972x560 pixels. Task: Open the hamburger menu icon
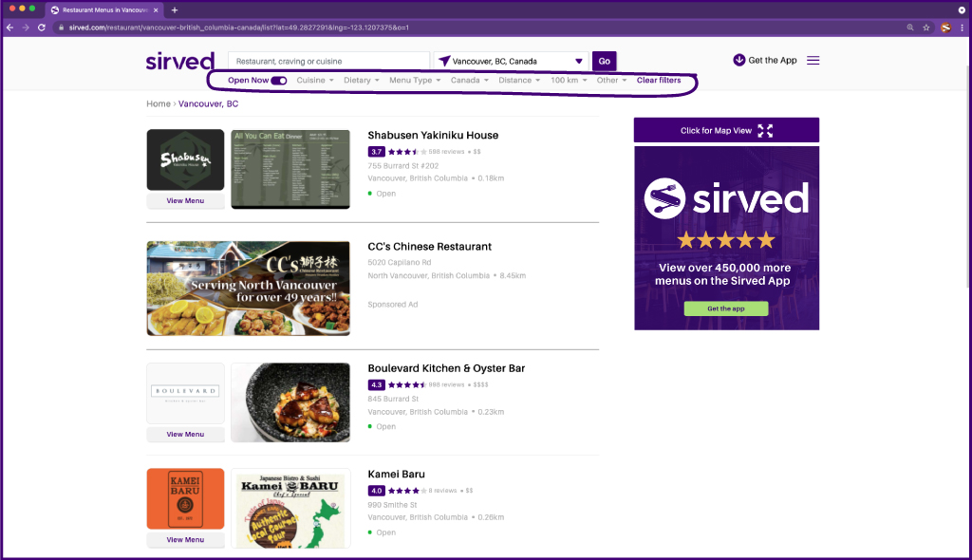click(813, 60)
